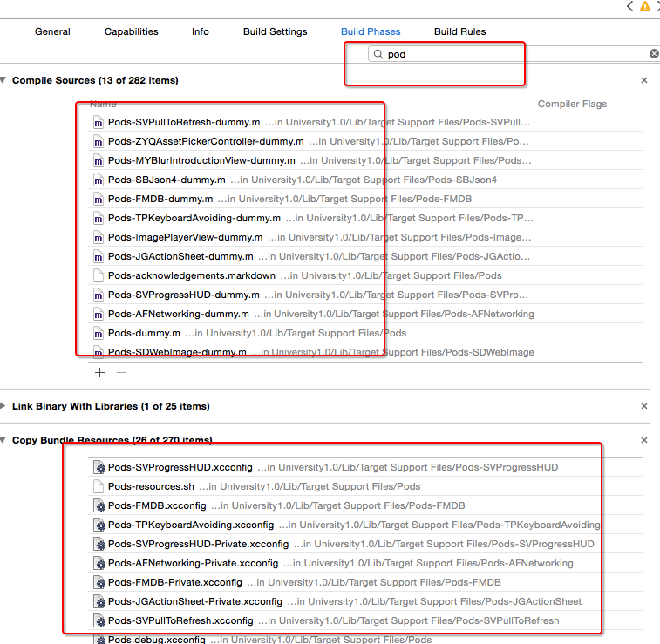The width and height of the screenshot is (660, 644).
Task: Select Pods-TPKeyboardAvoiding-dummy.m file icon
Action: [x=98, y=219]
